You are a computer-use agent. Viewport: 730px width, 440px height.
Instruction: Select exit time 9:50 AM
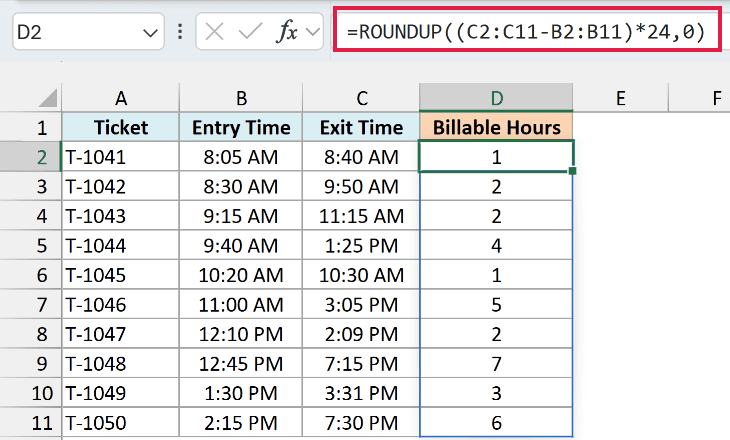361,186
